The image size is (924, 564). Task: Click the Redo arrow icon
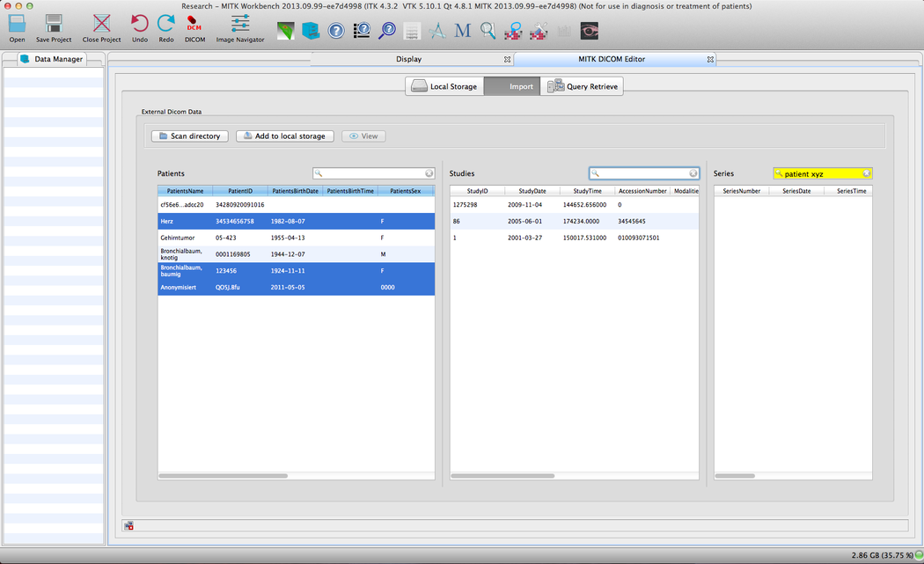click(165, 25)
